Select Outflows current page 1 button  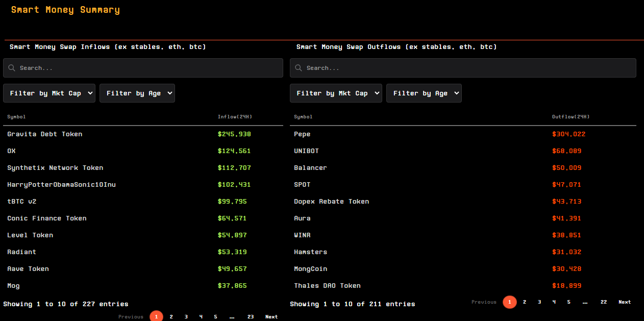509,302
